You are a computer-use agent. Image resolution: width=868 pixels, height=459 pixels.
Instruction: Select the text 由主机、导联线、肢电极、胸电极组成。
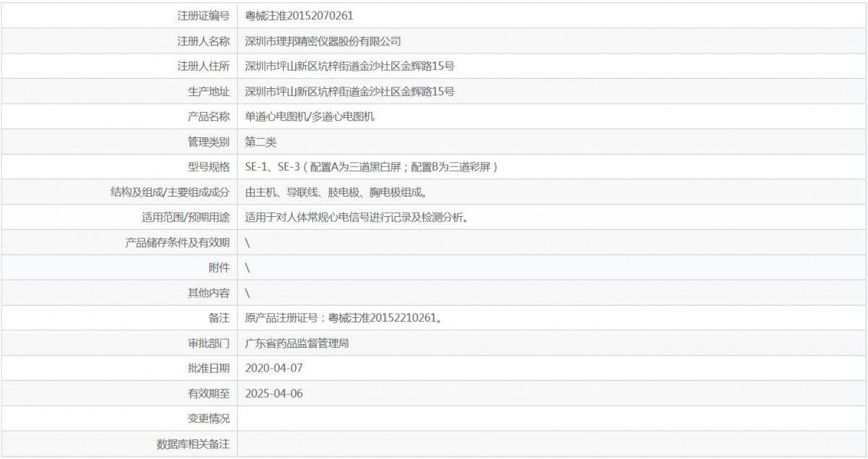[x=336, y=193]
